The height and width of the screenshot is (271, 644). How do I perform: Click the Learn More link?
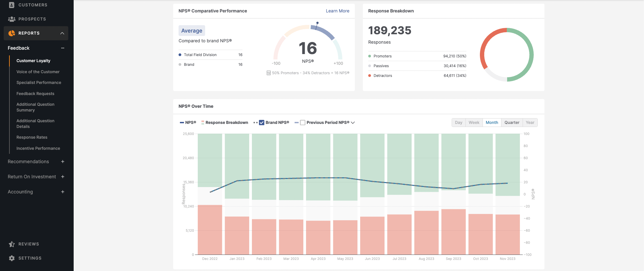coord(337,11)
